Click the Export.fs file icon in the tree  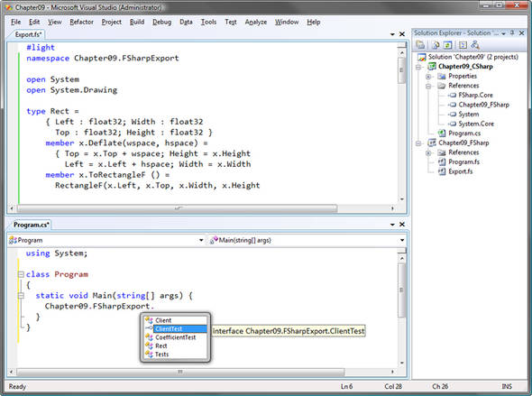click(442, 171)
